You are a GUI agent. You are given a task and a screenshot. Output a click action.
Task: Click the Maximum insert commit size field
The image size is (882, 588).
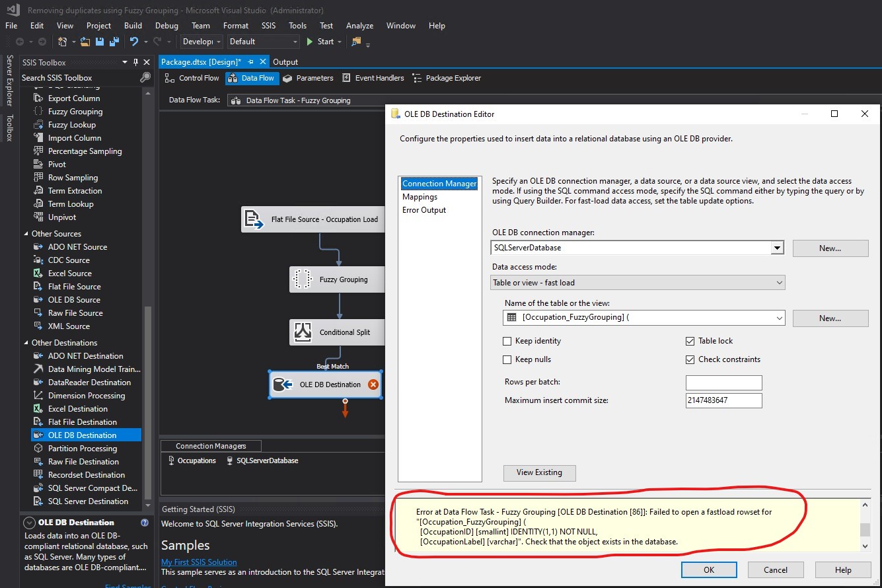pos(724,401)
